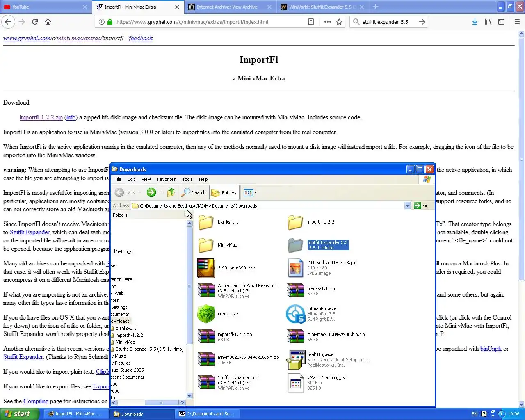Image resolution: width=525 pixels, height=420 pixels.
Task: Select importfl-1.2.2.zip archive
Action: (x=225, y=337)
